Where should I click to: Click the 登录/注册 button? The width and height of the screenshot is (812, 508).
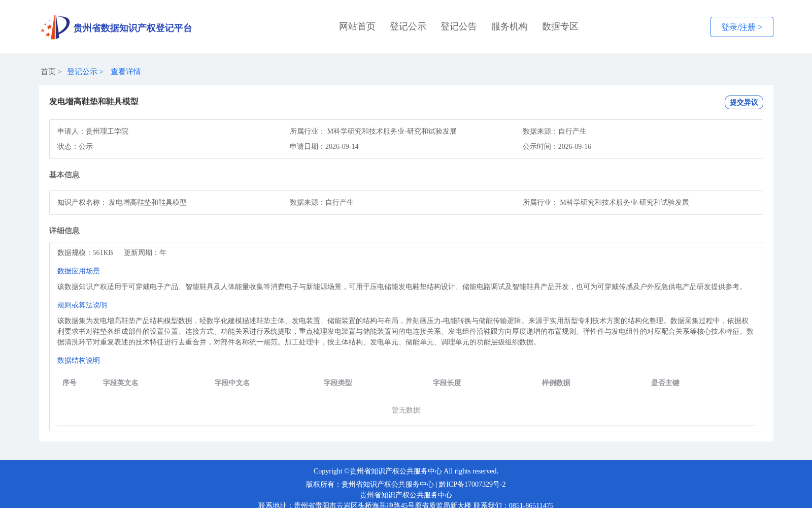click(741, 27)
